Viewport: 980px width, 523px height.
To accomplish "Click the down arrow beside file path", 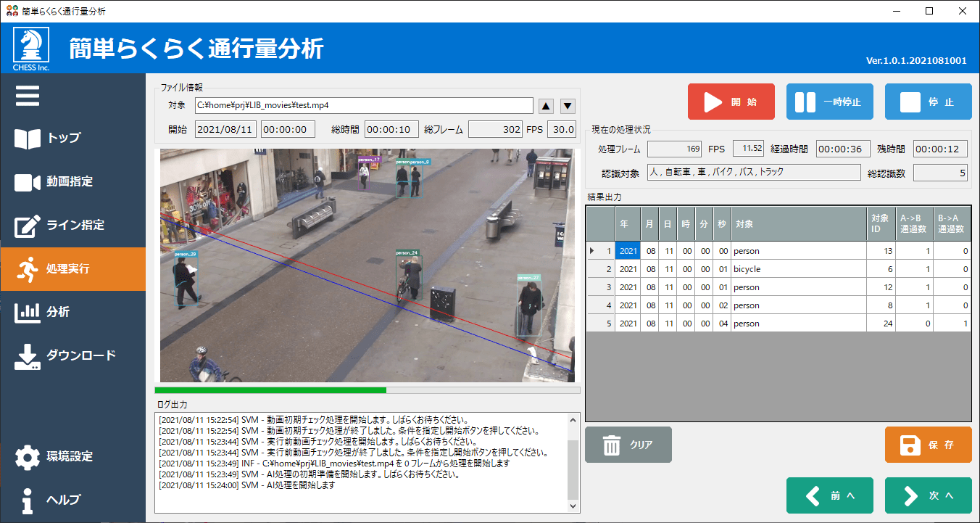I will [x=568, y=106].
